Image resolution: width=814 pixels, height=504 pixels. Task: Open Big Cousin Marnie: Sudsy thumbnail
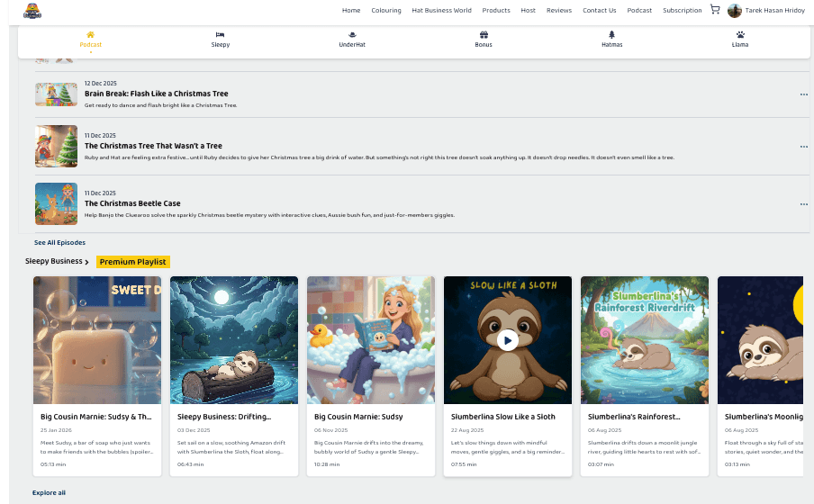click(x=370, y=340)
